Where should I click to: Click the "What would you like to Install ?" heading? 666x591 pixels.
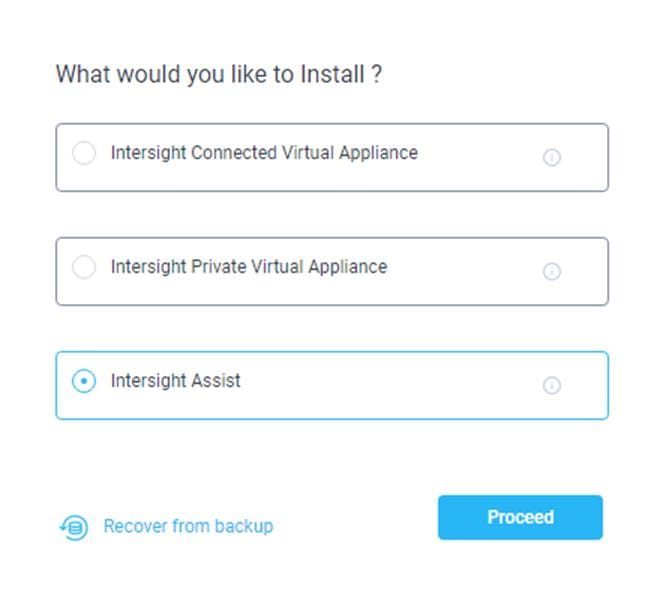(218, 75)
